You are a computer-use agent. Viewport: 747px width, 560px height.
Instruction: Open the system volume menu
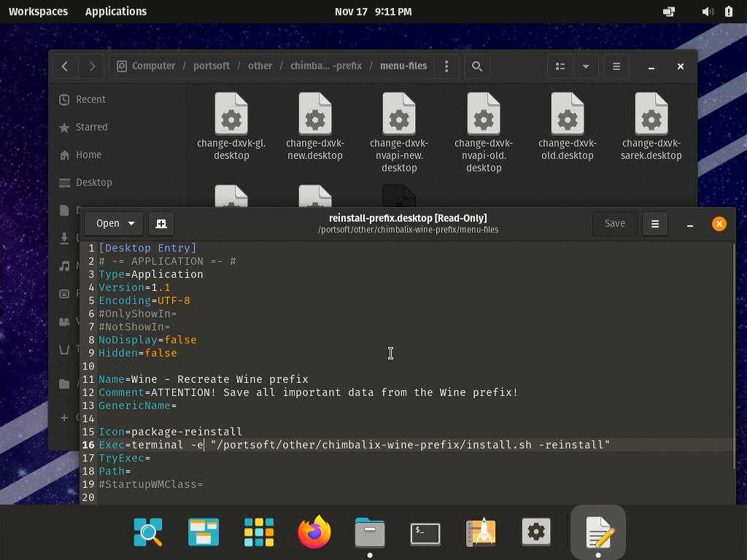pyautogui.click(x=707, y=12)
